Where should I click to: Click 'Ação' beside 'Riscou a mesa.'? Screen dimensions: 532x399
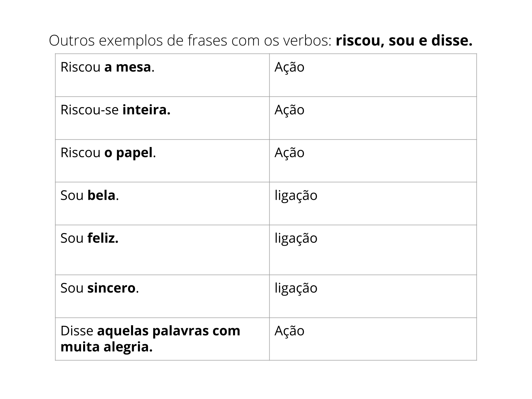coord(289,67)
